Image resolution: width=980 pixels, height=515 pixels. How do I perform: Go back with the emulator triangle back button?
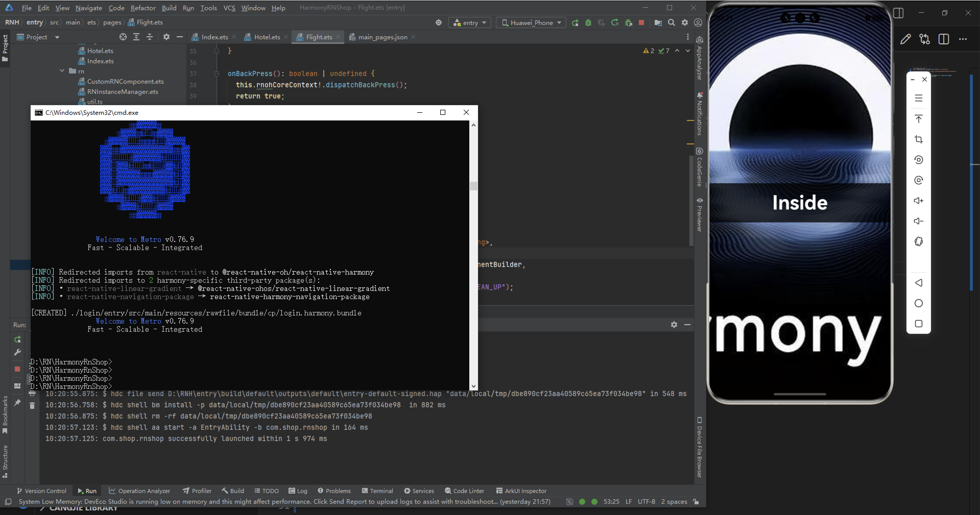pyautogui.click(x=918, y=283)
